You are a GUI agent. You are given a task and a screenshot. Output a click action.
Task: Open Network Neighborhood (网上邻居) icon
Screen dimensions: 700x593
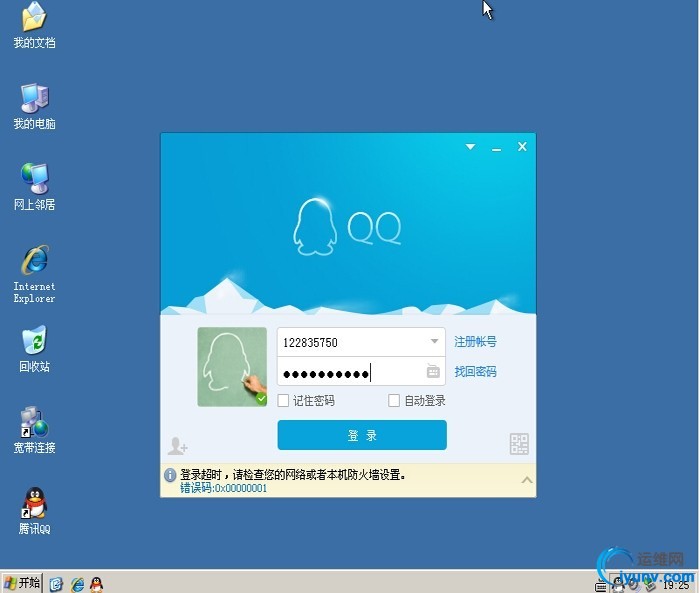point(34,187)
